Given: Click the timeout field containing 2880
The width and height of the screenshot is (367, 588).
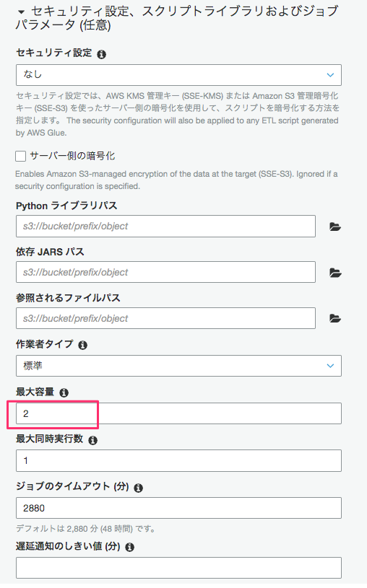Looking at the screenshot, I should pyautogui.click(x=178, y=508).
